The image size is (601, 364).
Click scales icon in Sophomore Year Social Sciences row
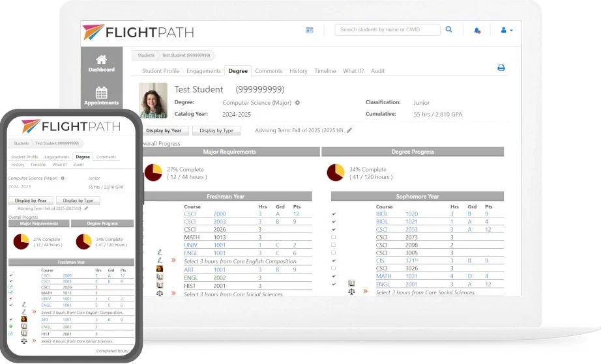(351, 291)
